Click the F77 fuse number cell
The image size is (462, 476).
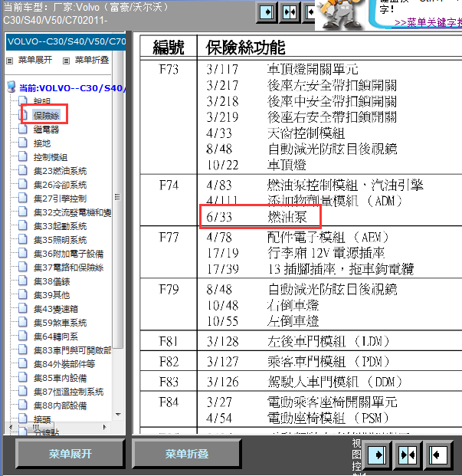169,237
